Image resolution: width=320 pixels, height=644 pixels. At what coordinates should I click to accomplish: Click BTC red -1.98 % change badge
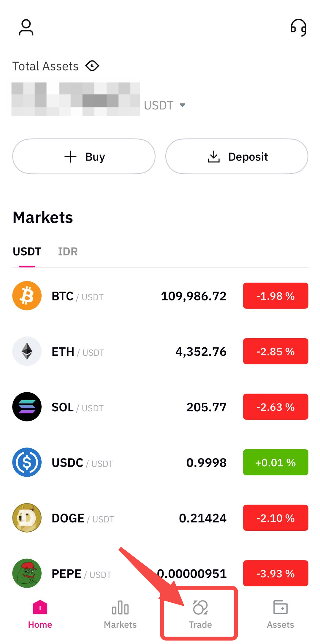point(275,296)
